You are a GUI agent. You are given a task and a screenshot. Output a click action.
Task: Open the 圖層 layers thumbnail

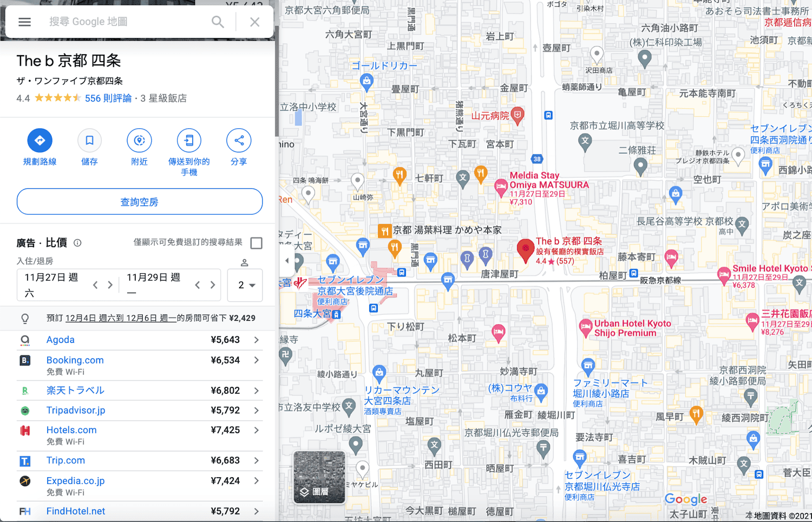319,478
